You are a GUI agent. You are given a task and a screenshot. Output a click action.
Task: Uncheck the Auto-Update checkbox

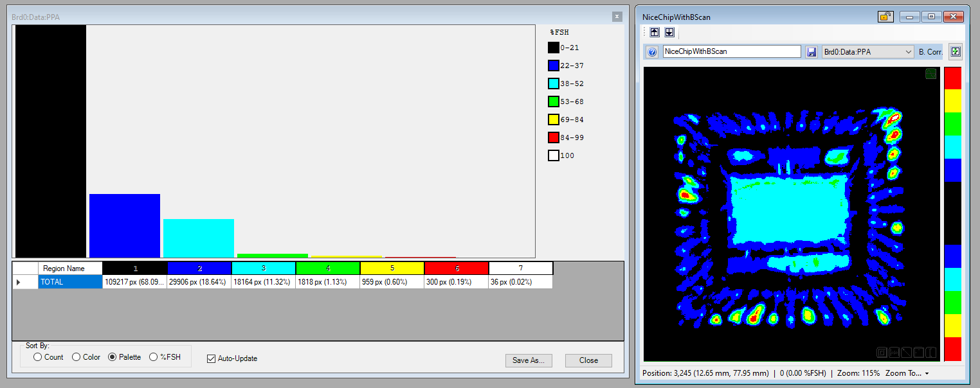211,358
